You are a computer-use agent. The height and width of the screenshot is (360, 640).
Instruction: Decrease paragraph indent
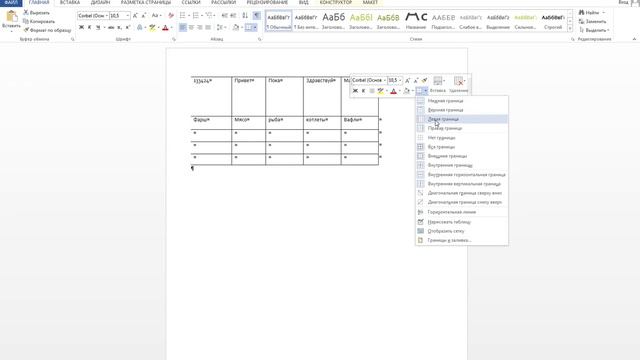(224, 16)
